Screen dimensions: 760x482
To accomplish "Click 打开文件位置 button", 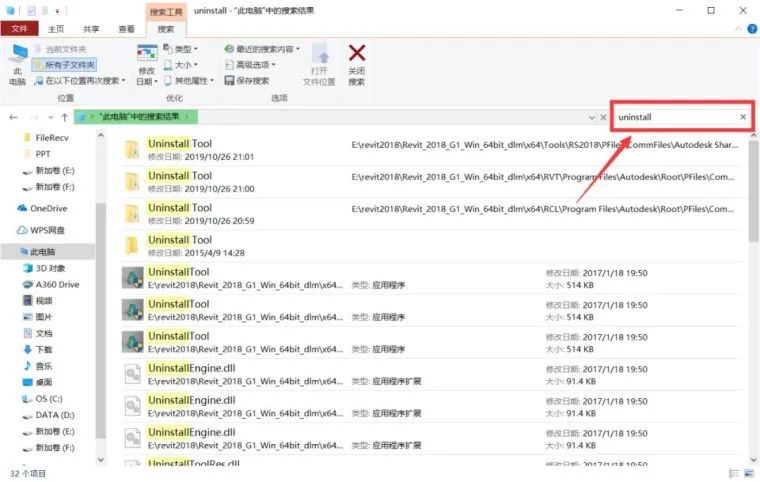I will [x=319, y=65].
